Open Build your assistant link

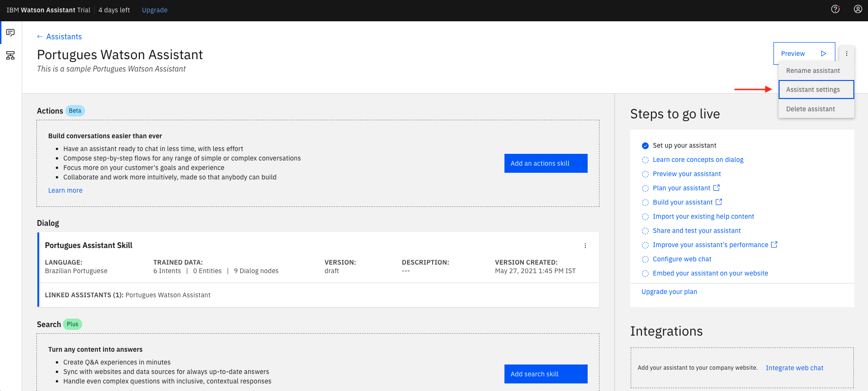coord(683,202)
